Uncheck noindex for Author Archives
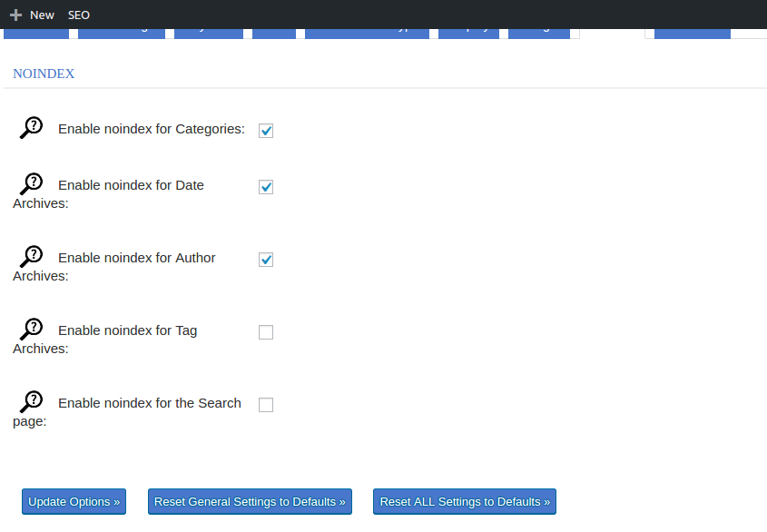This screenshot has width=767, height=532. pyautogui.click(x=265, y=259)
